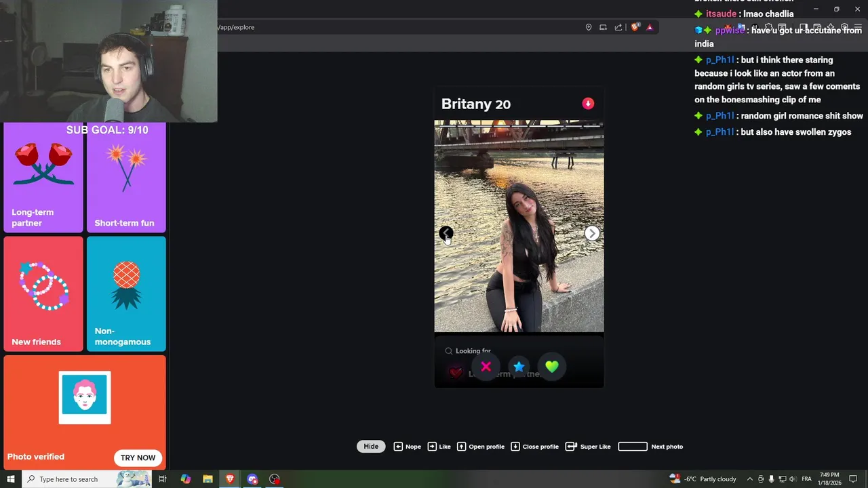This screenshot has width=868, height=488.
Task: Click the network icon in system tray
Action: [x=782, y=479]
